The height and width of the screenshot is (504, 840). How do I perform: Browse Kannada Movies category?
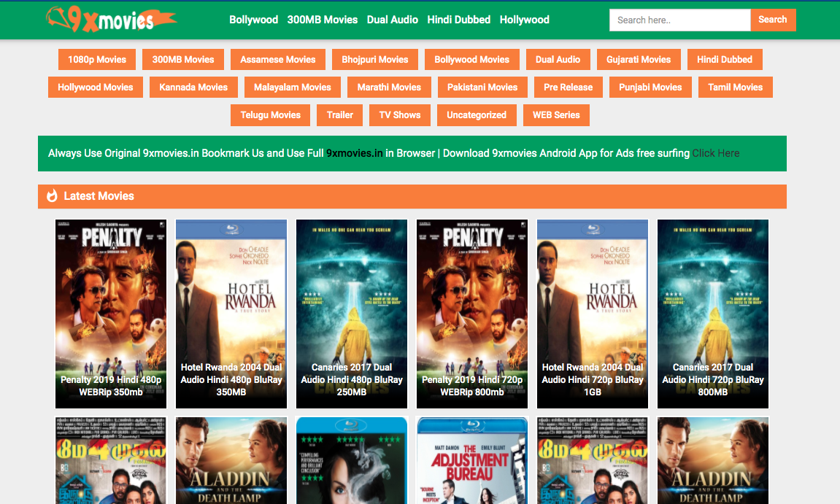tap(193, 88)
